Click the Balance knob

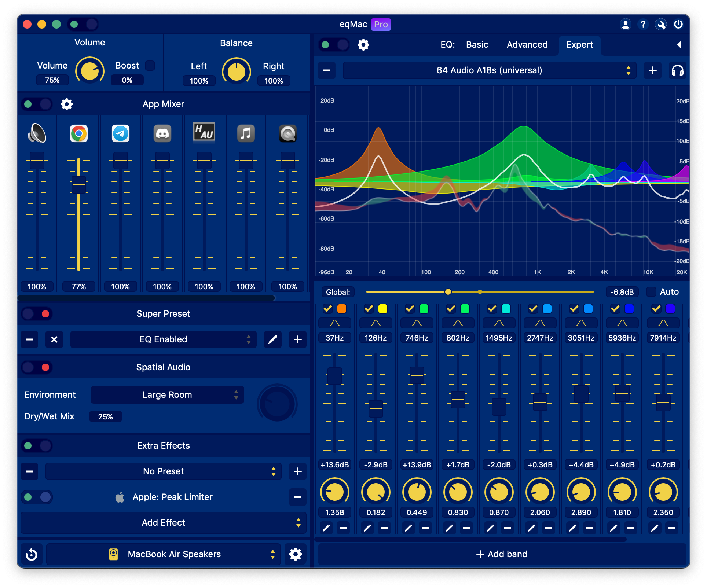click(x=237, y=72)
